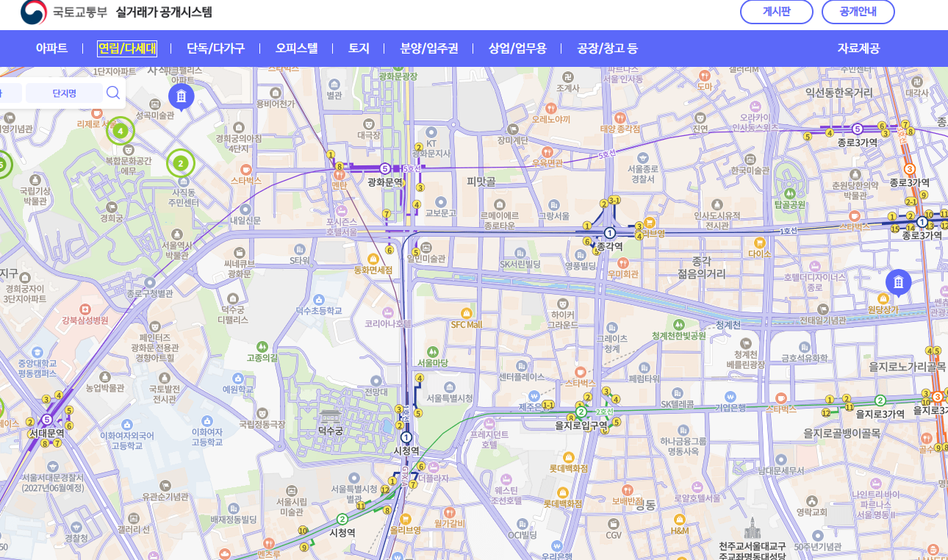Click the line 5 icon at 서대문역
The height and width of the screenshot is (560, 948).
coord(47,420)
